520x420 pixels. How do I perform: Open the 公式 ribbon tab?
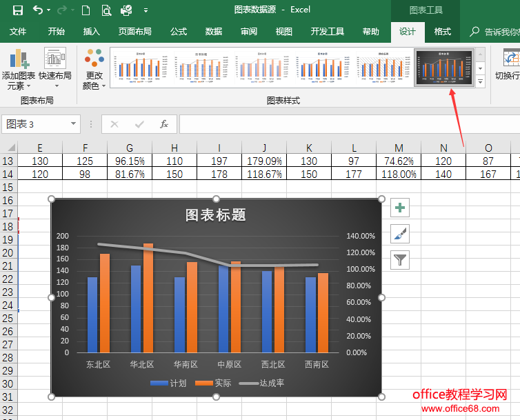coord(179,32)
